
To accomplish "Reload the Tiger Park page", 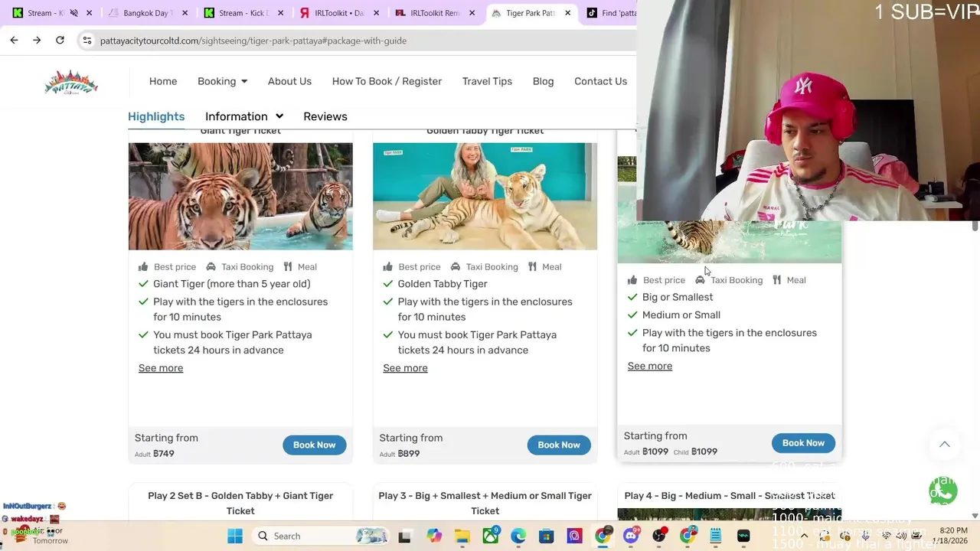I will tap(60, 41).
